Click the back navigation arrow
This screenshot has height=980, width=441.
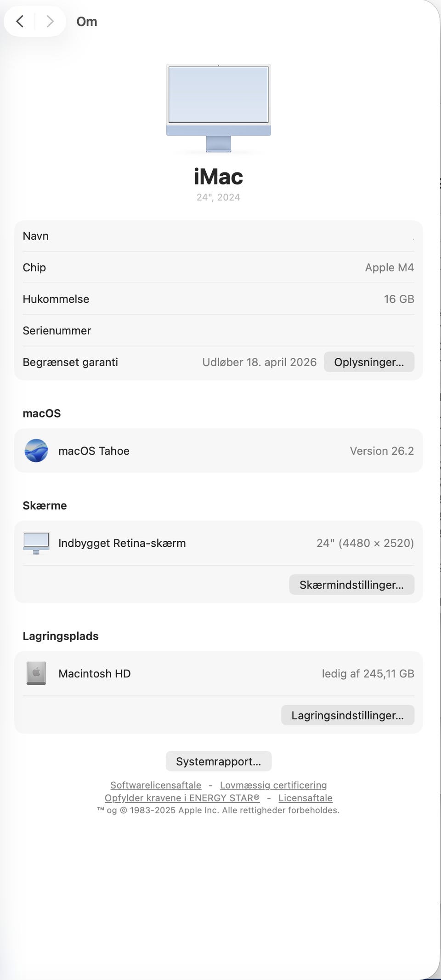click(20, 21)
